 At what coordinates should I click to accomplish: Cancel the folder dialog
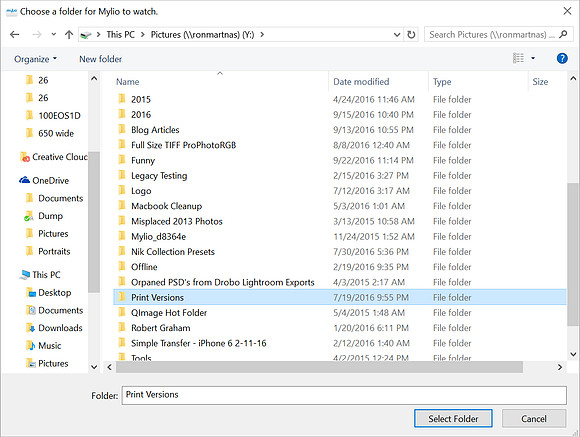[534, 418]
